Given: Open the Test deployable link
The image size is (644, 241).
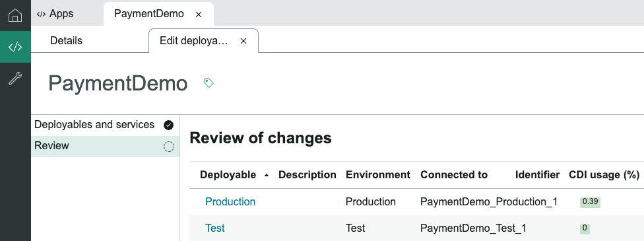Looking at the screenshot, I should tap(215, 228).
